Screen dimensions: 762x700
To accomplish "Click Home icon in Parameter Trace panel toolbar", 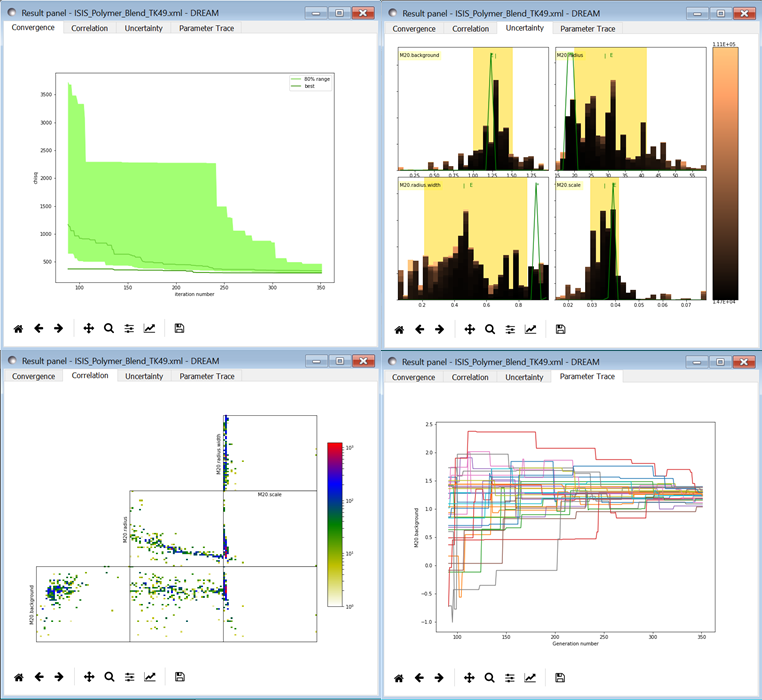I will pyautogui.click(x=399, y=677).
